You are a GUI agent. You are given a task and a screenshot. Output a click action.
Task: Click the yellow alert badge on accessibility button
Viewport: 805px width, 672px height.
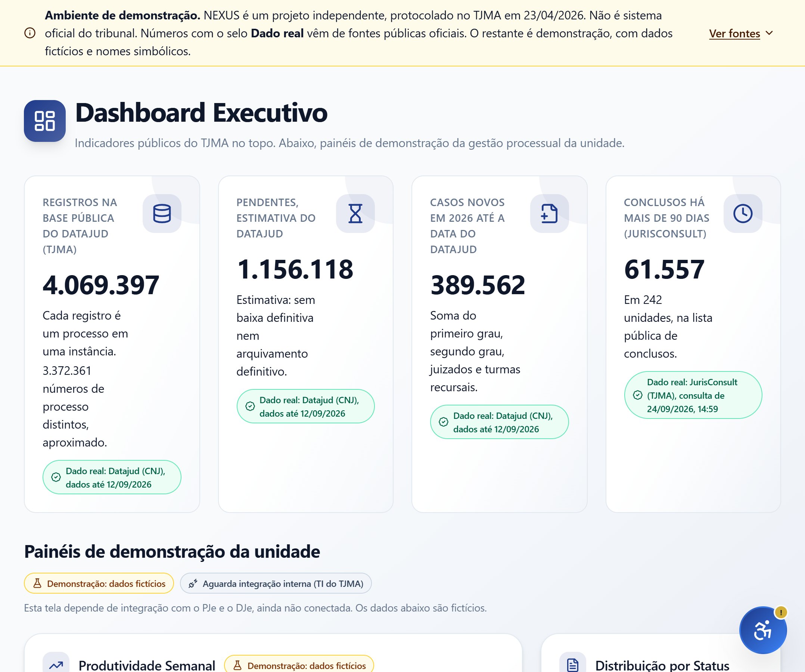781,612
